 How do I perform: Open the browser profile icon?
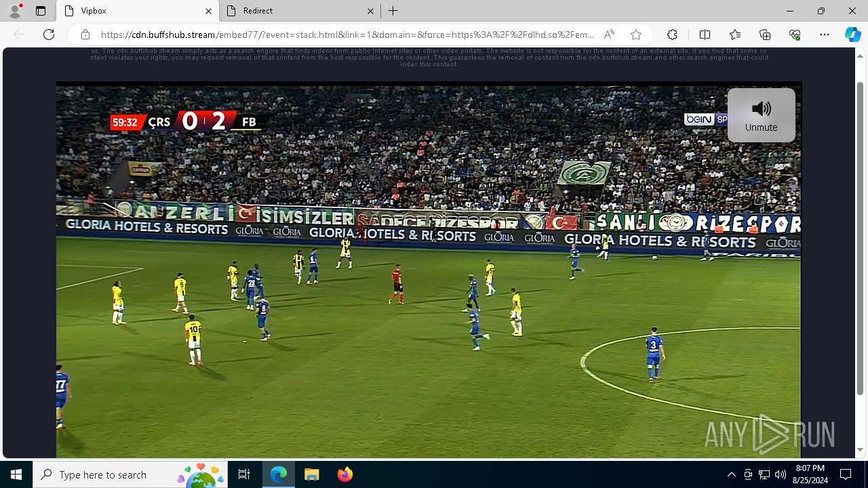tap(15, 11)
